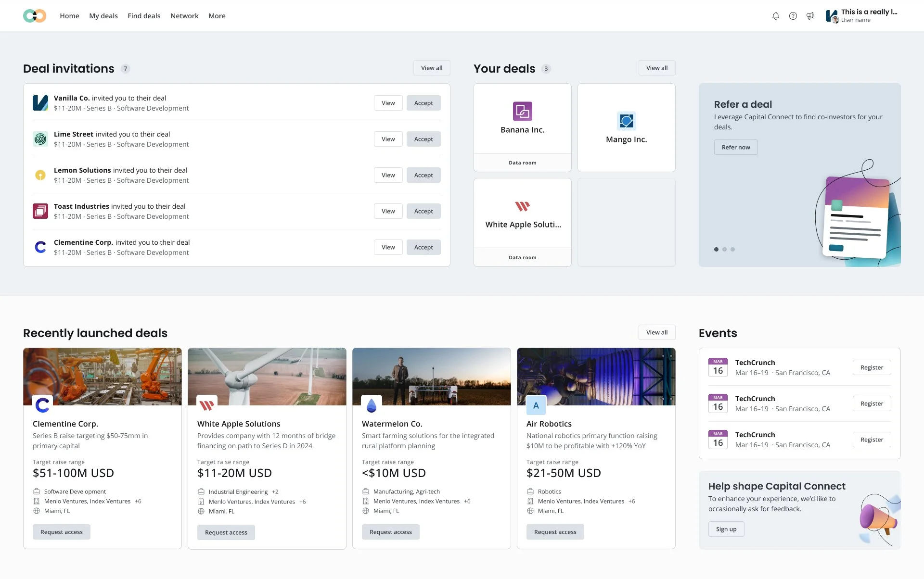Image resolution: width=924 pixels, height=579 pixels.
Task: Click the Capital Connect logo
Action: point(35,16)
